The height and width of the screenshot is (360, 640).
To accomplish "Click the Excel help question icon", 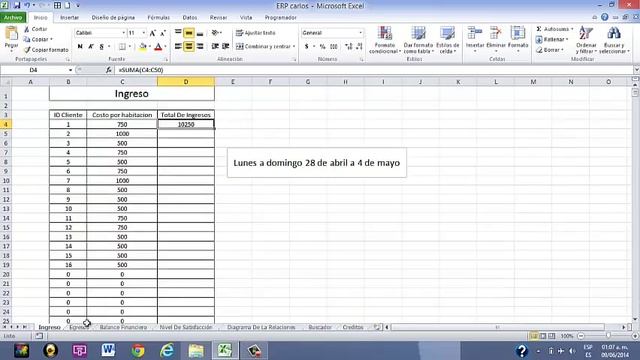I will click(x=604, y=17).
